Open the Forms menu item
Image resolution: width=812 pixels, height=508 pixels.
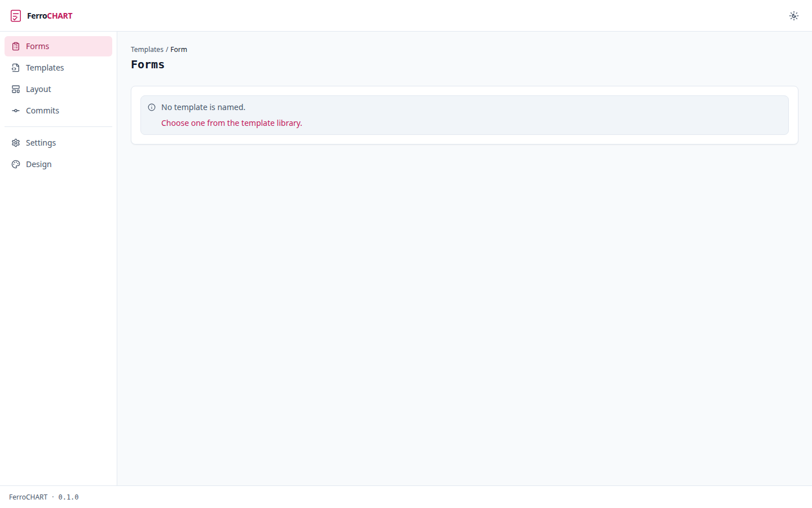pos(58,46)
